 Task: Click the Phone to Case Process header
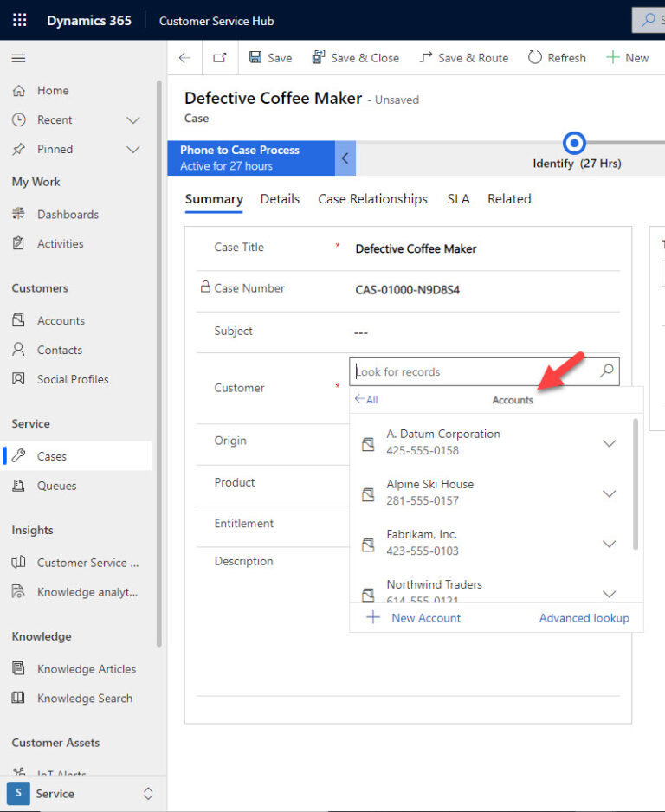click(x=251, y=158)
